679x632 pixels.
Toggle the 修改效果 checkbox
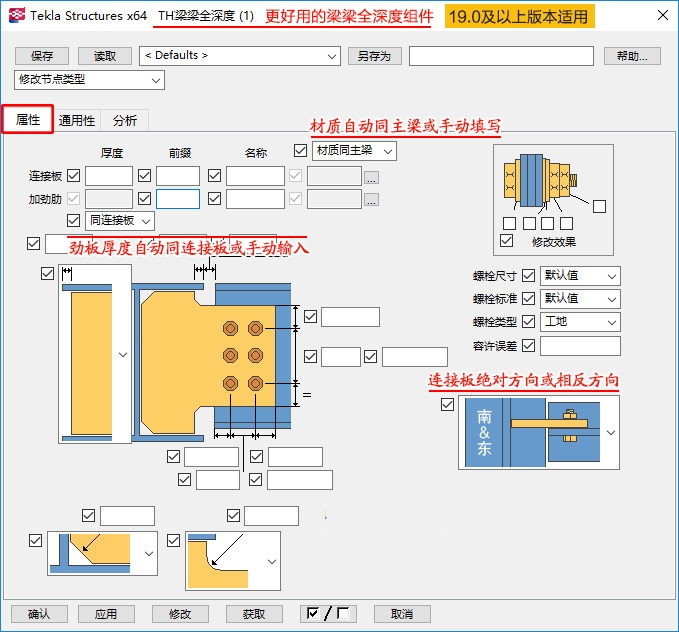tap(506, 240)
